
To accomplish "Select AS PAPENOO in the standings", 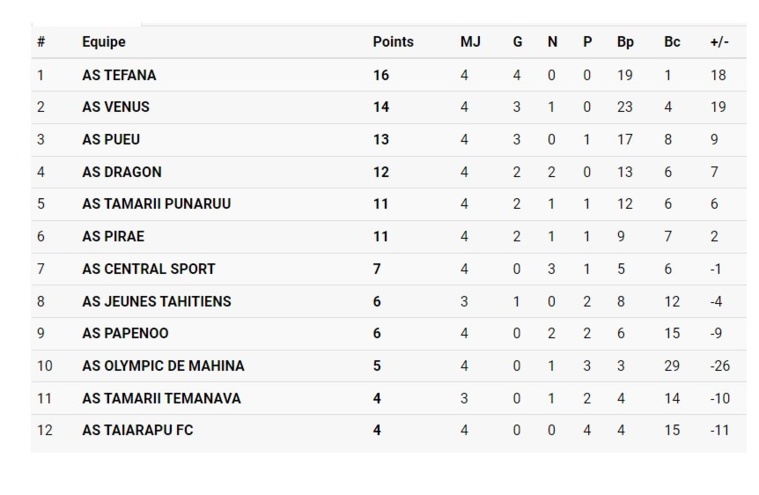I will pos(126,334).
